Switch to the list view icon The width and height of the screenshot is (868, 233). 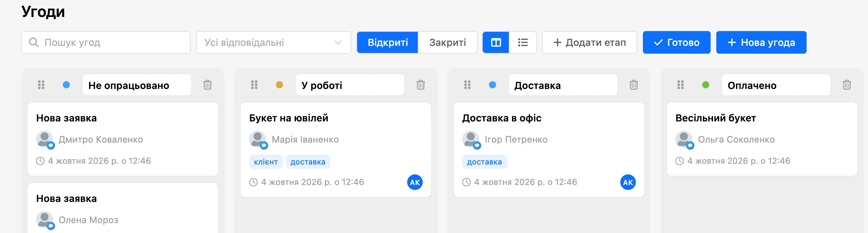click(x=523, y=42)
